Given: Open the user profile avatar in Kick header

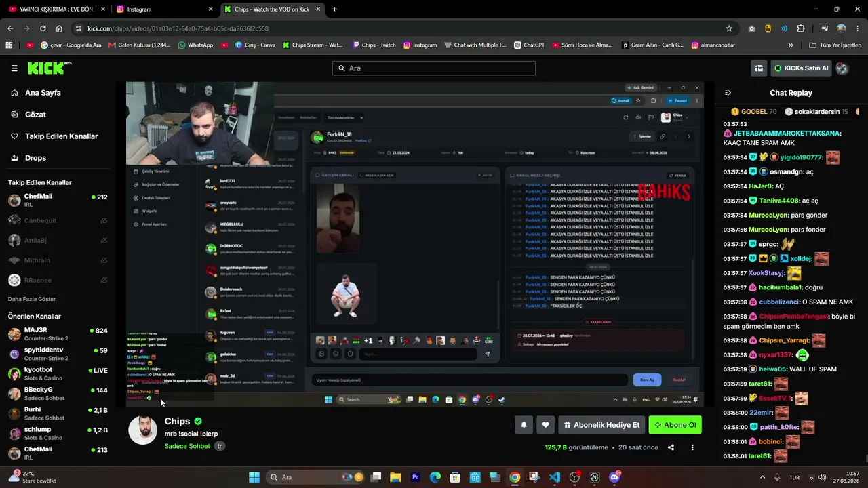Looking at the screenshot, I should (842, 68).
